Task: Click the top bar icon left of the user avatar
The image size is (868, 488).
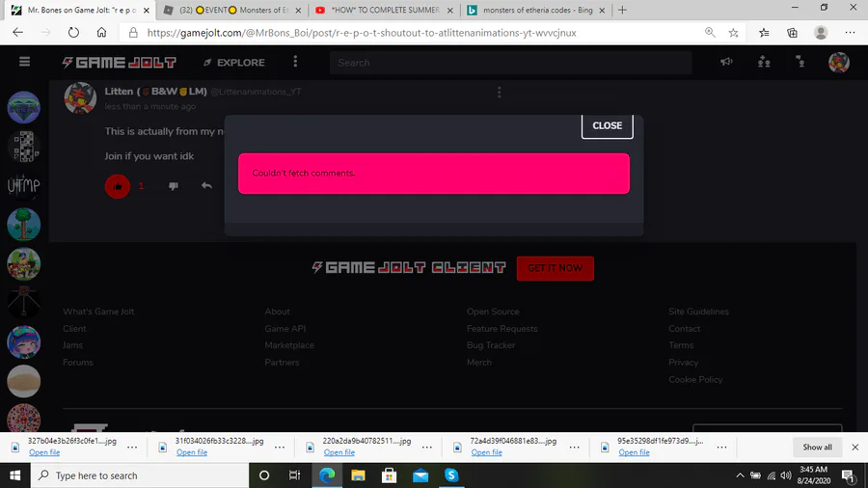Action: 800,62
